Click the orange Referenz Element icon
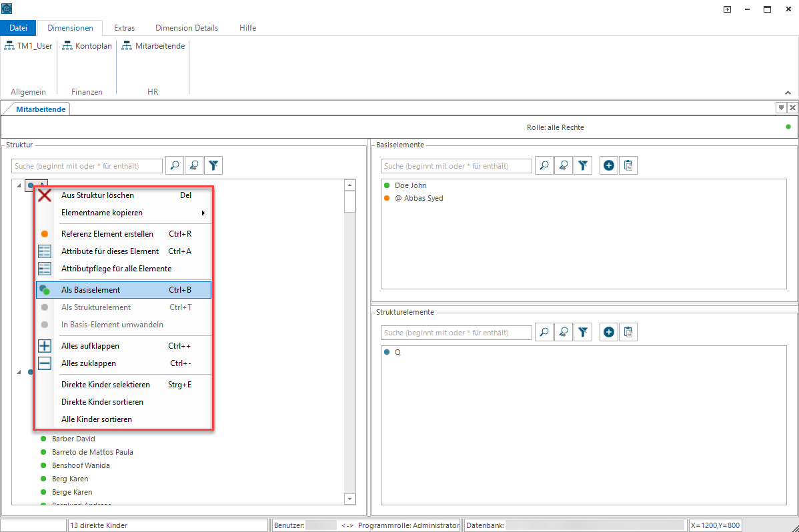Viewport: 799px width, 532px height. [44, 234]
